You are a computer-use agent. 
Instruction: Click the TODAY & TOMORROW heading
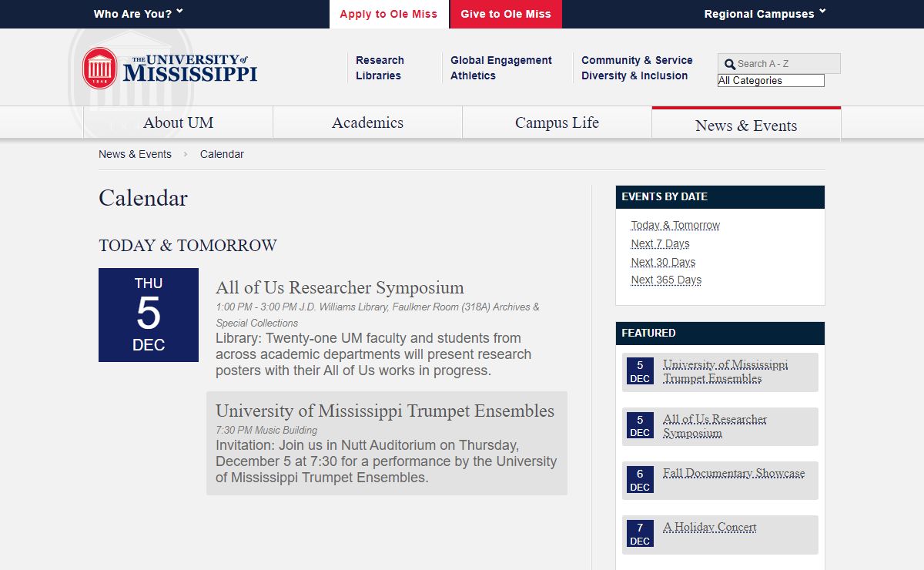188,246
